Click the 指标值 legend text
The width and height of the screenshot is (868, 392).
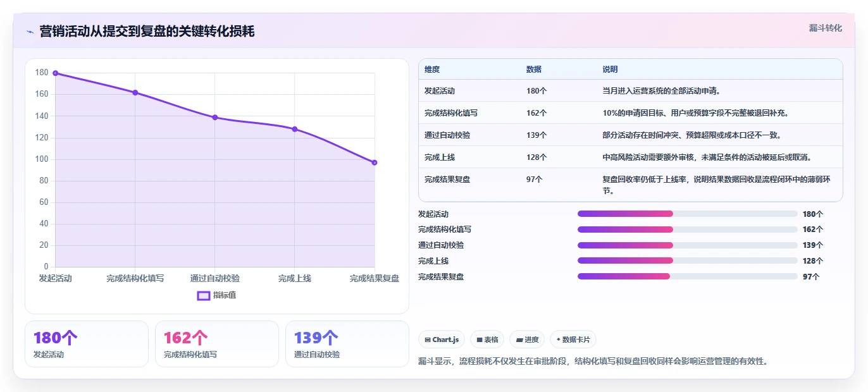225,295
